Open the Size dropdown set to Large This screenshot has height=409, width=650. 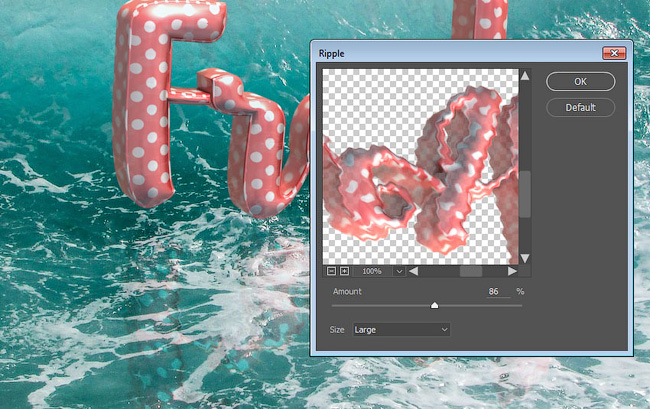[x=401, y=330]
